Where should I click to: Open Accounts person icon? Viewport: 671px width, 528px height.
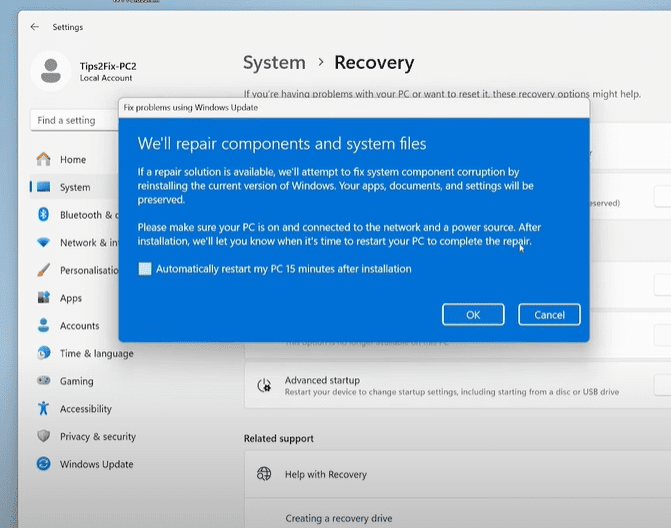(x=43, y=326)
